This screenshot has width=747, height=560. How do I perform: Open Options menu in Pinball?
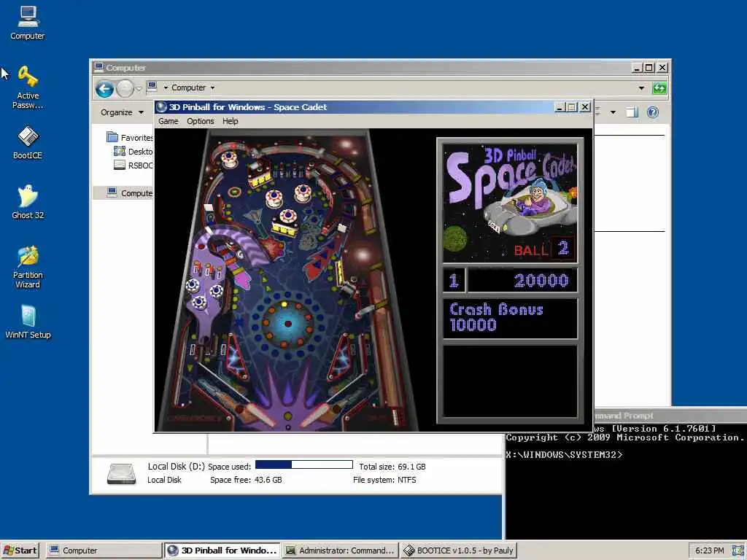coord(200,122)
